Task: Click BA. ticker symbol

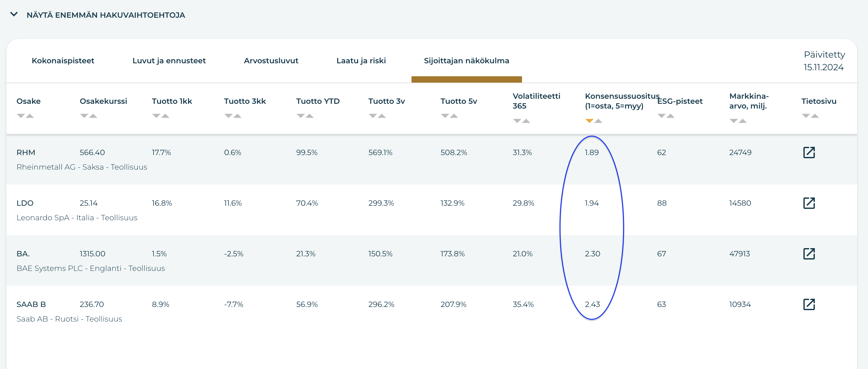Action: pyautogui.click(x=23, y=253)
